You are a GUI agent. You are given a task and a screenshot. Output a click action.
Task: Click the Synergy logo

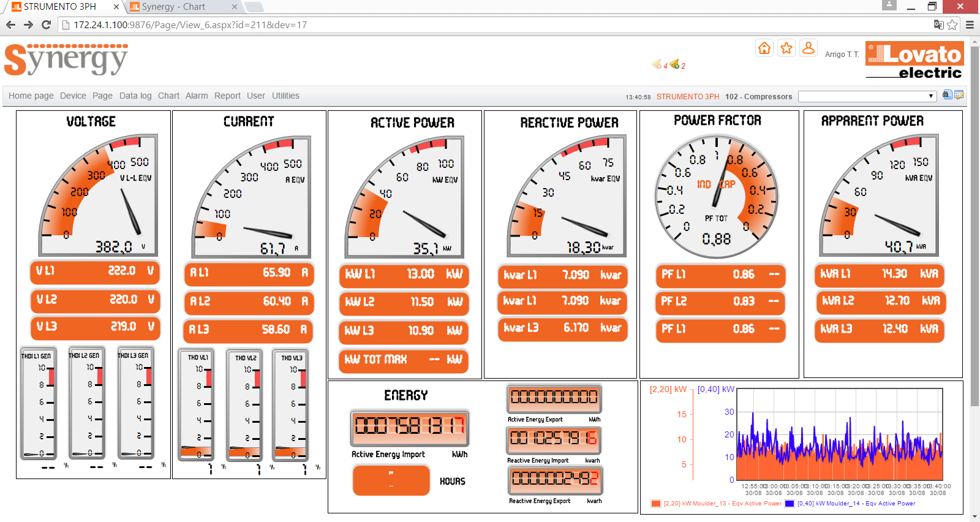point(66,59)
